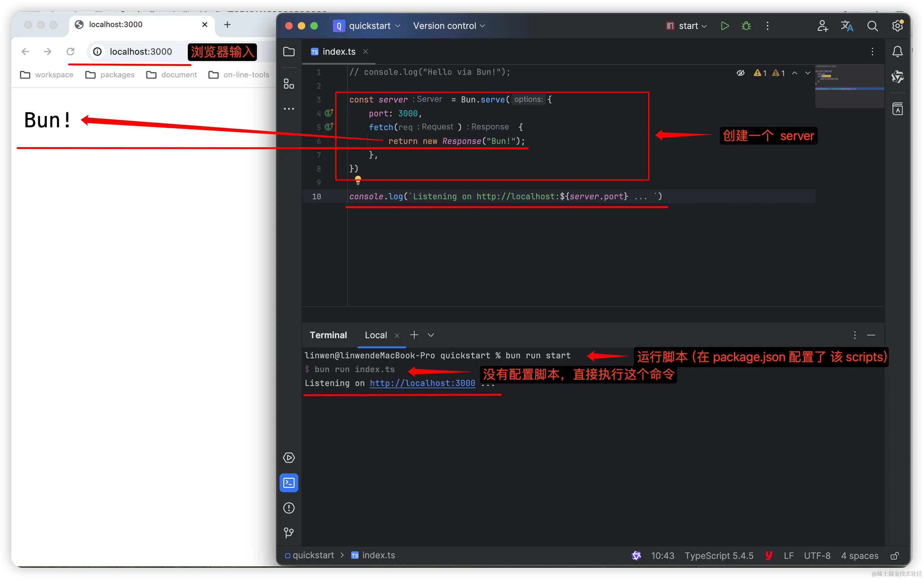Open the Structure tool window icon

pyautogui.click(x=289, y=84)
